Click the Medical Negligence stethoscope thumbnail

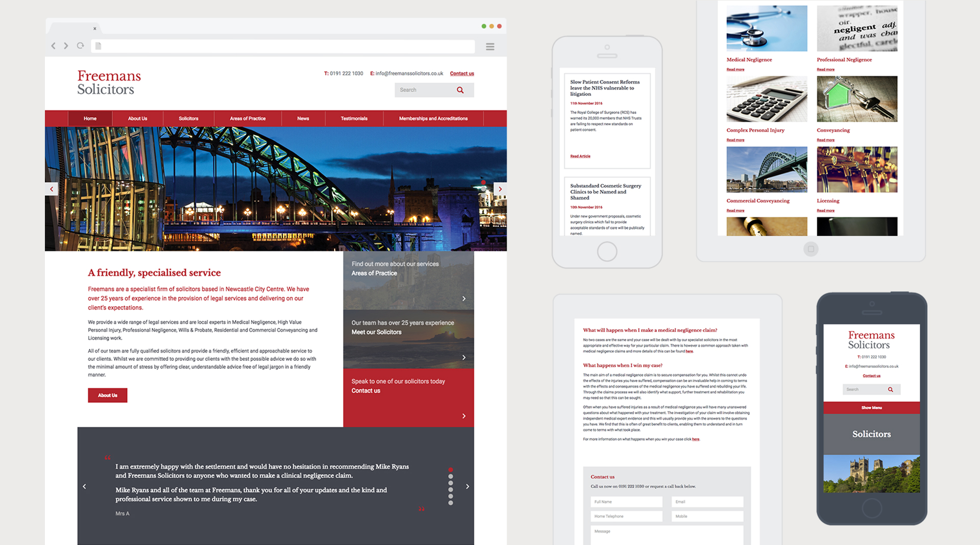[767, 29]
